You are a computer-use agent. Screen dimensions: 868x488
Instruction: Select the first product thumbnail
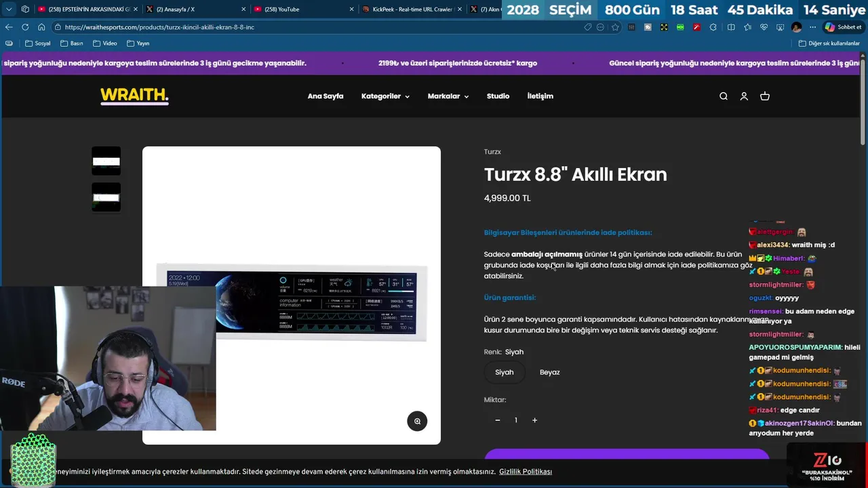click(x=106, y=161)
